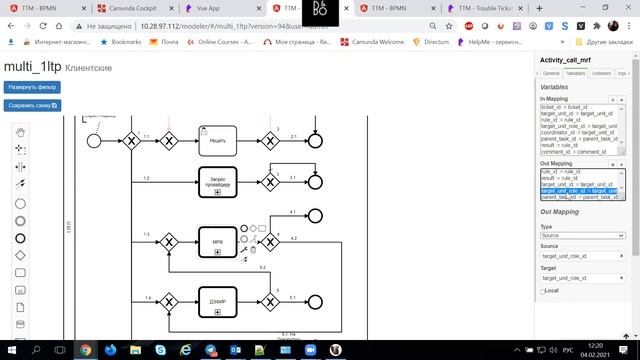Viewport: 640px width, 360px height.
Task: Pick the task rectangle from palette
Action: coord(20,273)
